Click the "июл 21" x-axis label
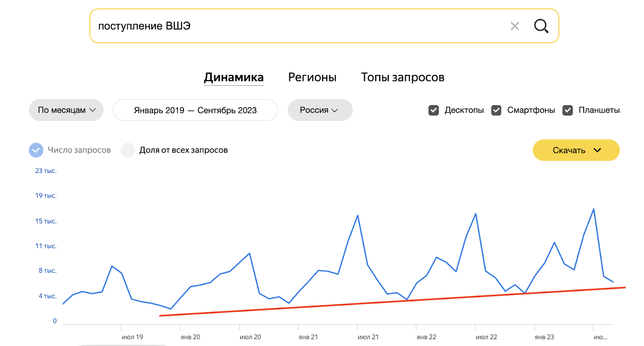Viewport: 644px width, 346px height. [x=368, y=337]
